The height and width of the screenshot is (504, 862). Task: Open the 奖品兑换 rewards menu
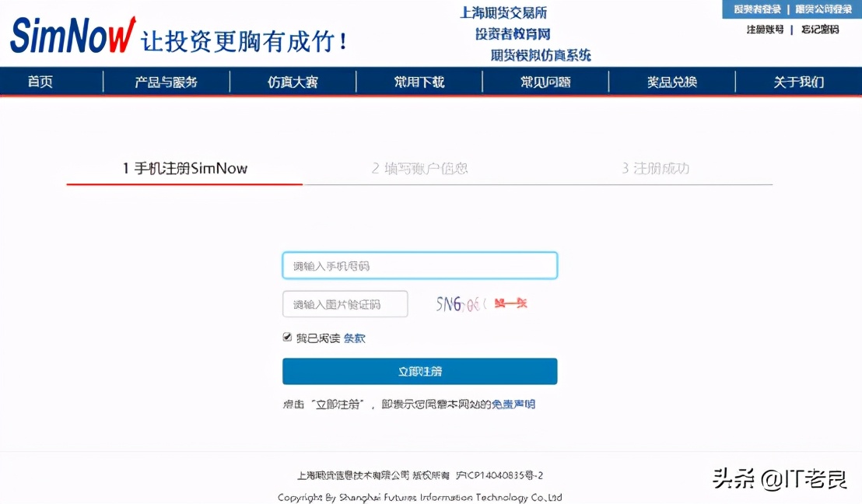point(672,81)
